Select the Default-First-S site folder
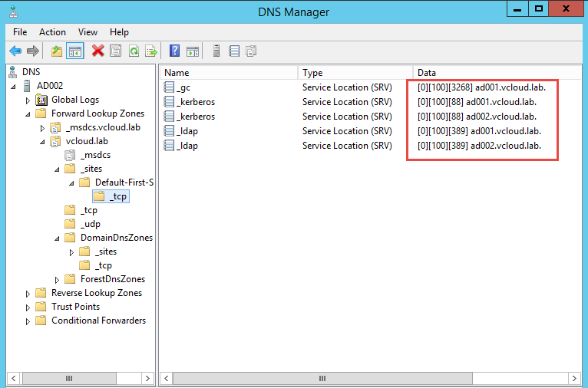Image resolution: width=588 pixels, height=388 pixels. click(124, 182)
